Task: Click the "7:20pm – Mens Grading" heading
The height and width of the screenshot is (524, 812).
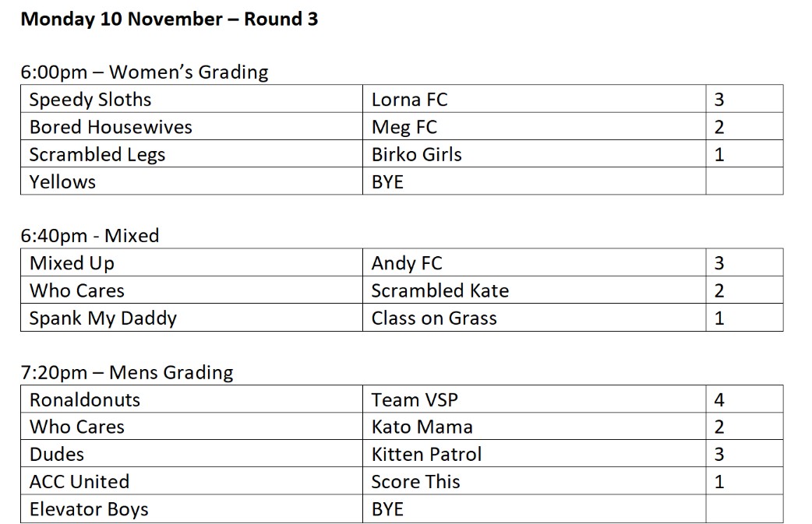Action: (127, 372)
